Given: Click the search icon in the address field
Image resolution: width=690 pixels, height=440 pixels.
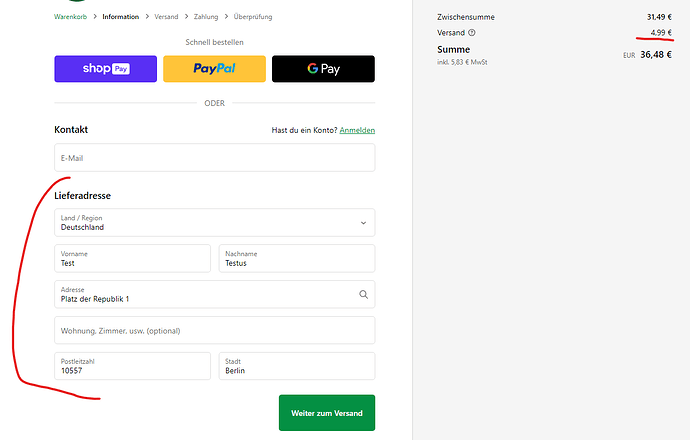Looking at the screenshot, I should (363, 294).
